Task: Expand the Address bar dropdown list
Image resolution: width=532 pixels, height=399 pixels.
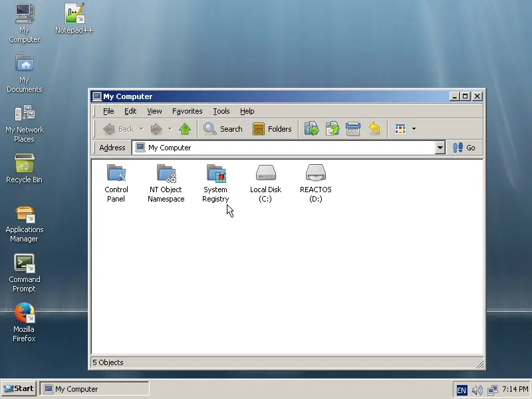Action: pos(440,148)
